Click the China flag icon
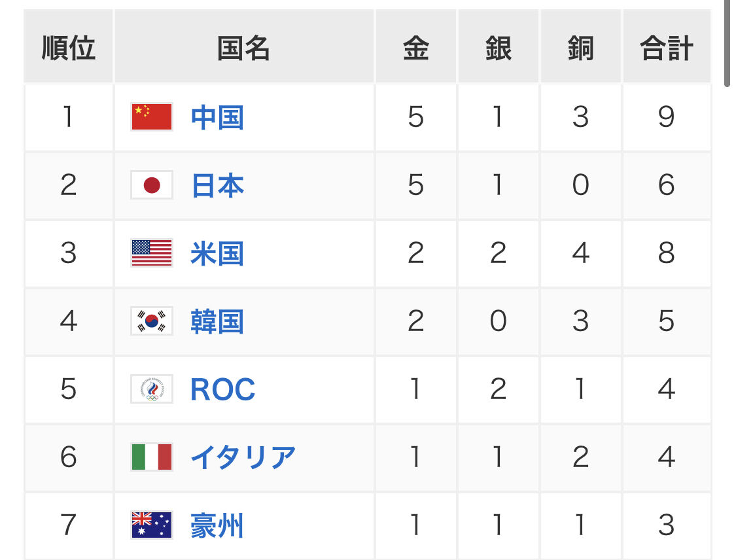Screen dimensions: 736x560 152,117
